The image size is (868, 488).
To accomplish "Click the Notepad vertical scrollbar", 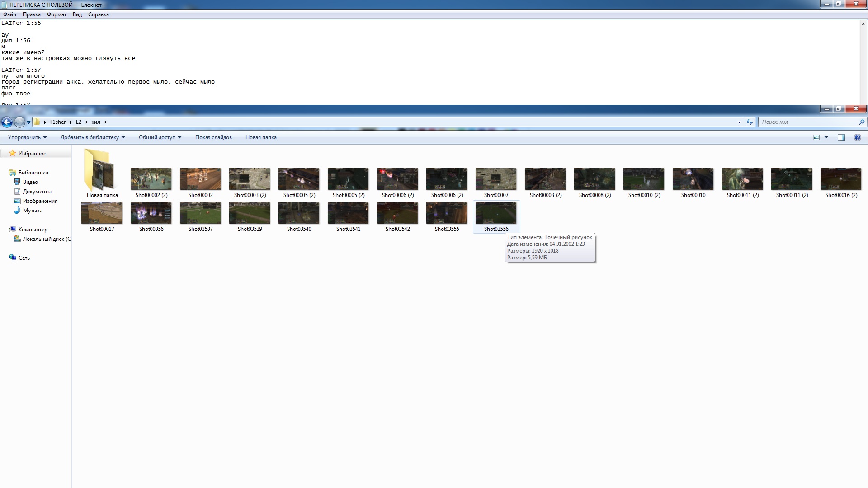I will tap(863, 63).
